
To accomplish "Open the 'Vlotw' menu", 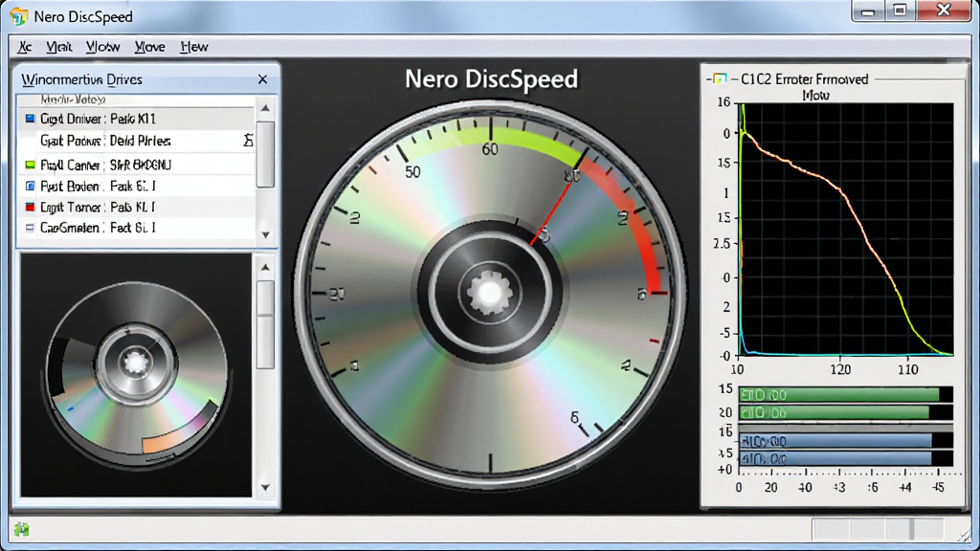I will click(x=103, y=47).
